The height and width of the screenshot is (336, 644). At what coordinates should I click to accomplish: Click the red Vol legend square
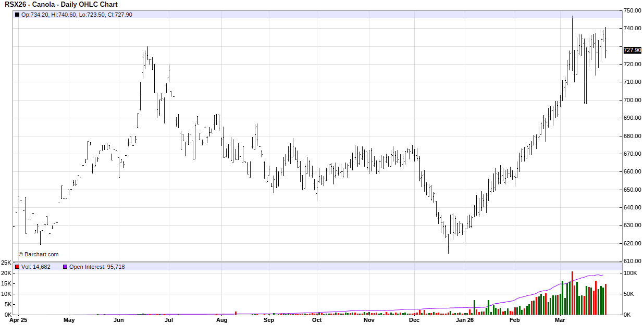(17, 267)
